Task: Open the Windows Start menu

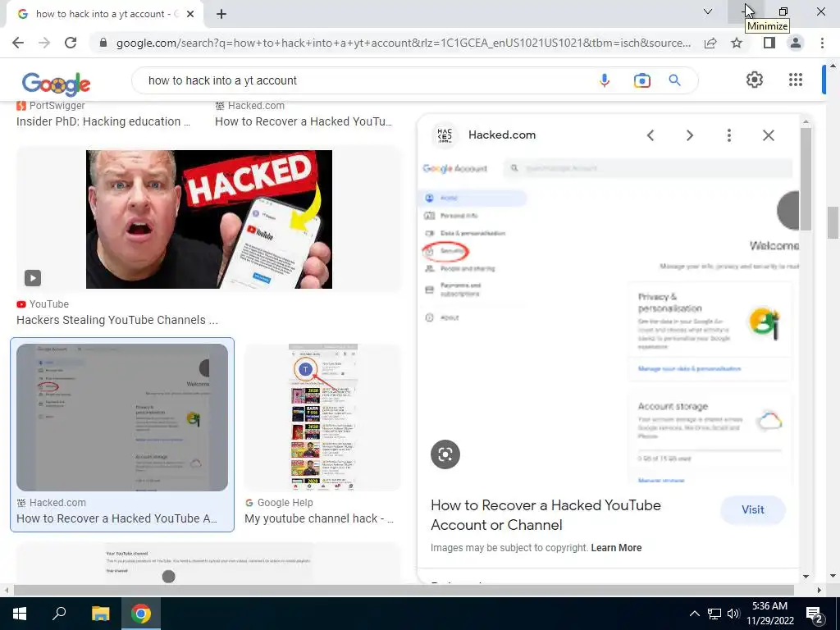Action: point(20,614)
